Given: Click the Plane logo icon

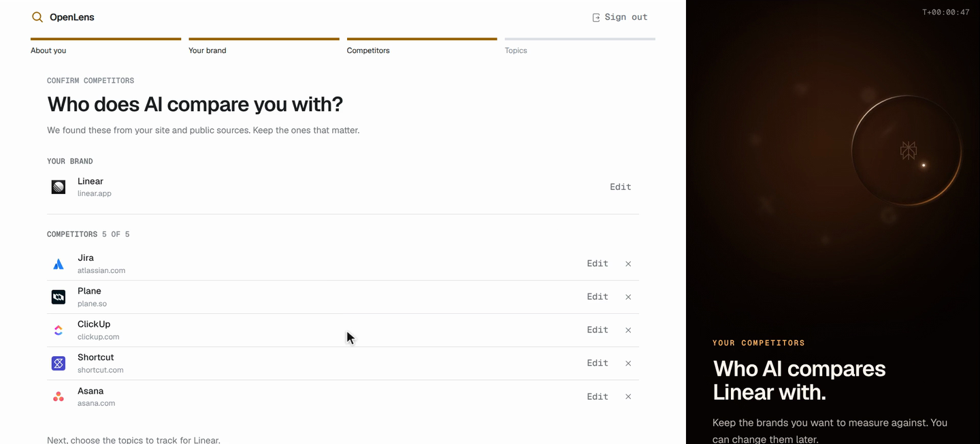Looking at the screenshot, I should click(x=59, y=297).
